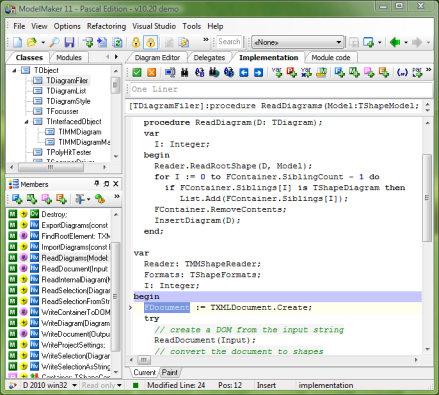Click the add property icon in Members toolbar
This screenshot has height=395, width=439.
click(46, 199)
